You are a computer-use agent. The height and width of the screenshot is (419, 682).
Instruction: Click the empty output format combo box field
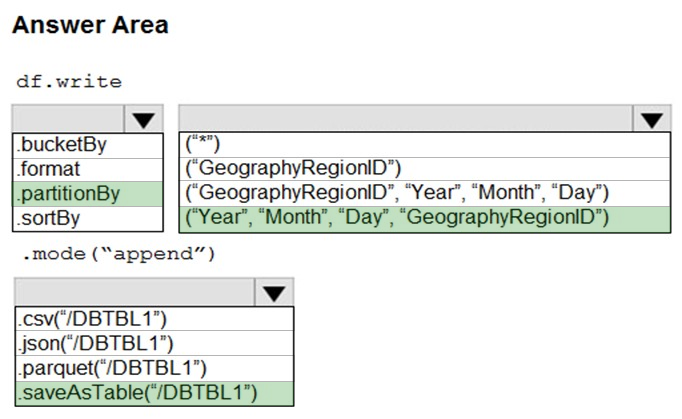click(135, 292)
